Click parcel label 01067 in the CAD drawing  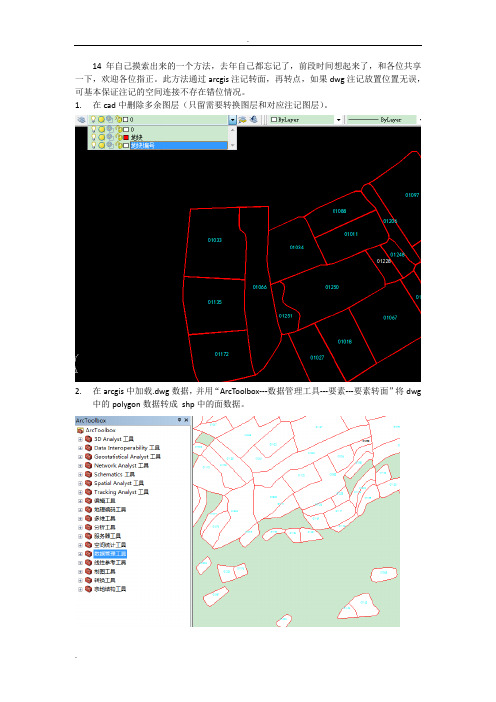[x=390, y=318]
